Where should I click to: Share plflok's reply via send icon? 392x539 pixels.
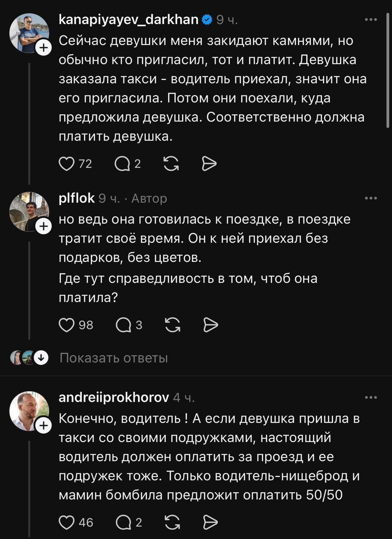[210, 325]
